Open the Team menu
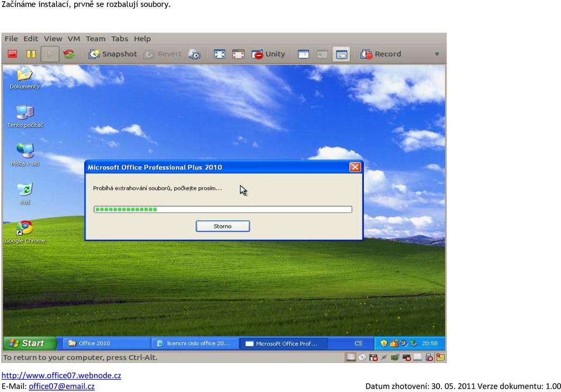Viewport: 561px width, 392px height. (95, 39)
